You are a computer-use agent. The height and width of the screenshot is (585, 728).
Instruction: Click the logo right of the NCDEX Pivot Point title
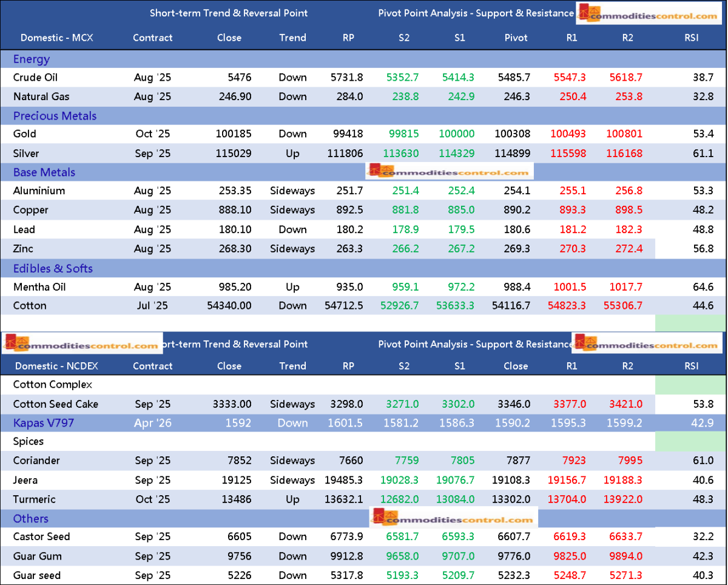[x=647, y=343]
